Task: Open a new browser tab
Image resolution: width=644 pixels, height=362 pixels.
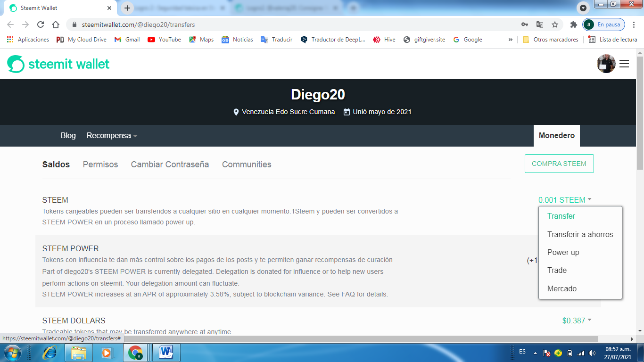Action: click(x=127, y=8)
